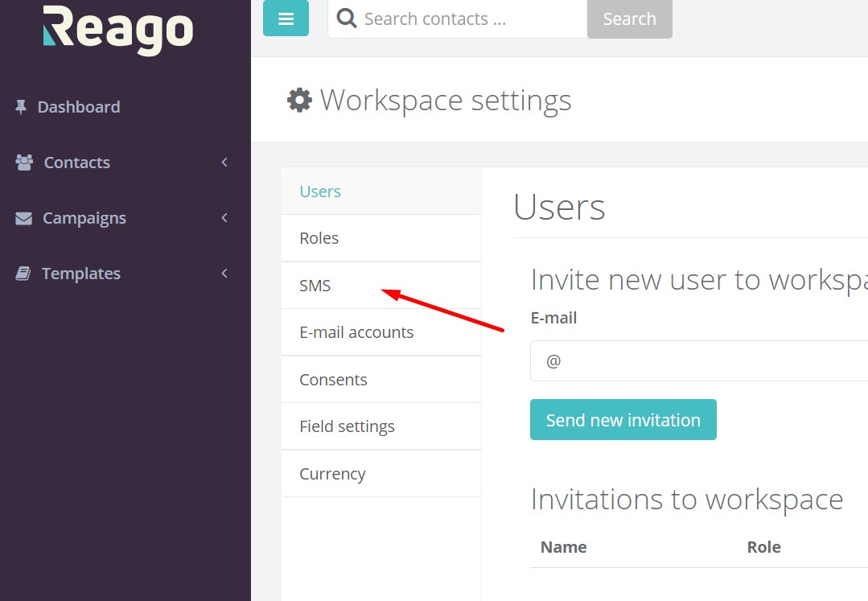This screenshot has height=601, width=868.
Task: Click the E-mail field label
Action: pos(553,318)
